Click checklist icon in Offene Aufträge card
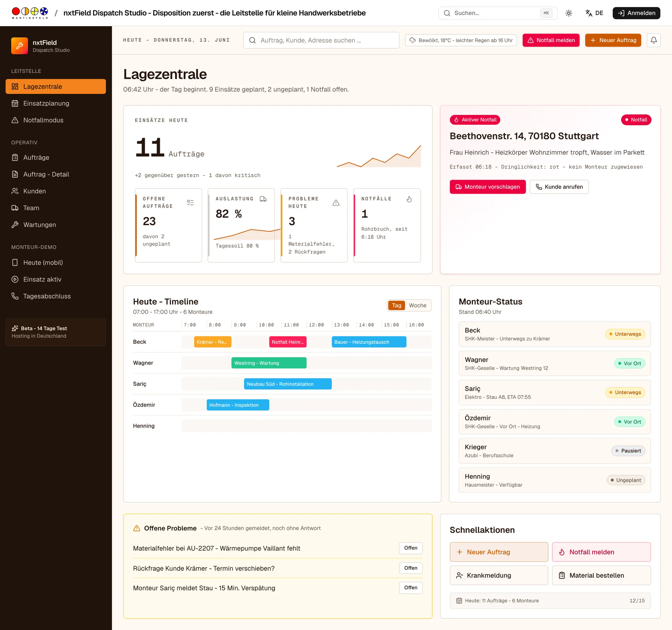 [190, 203]
